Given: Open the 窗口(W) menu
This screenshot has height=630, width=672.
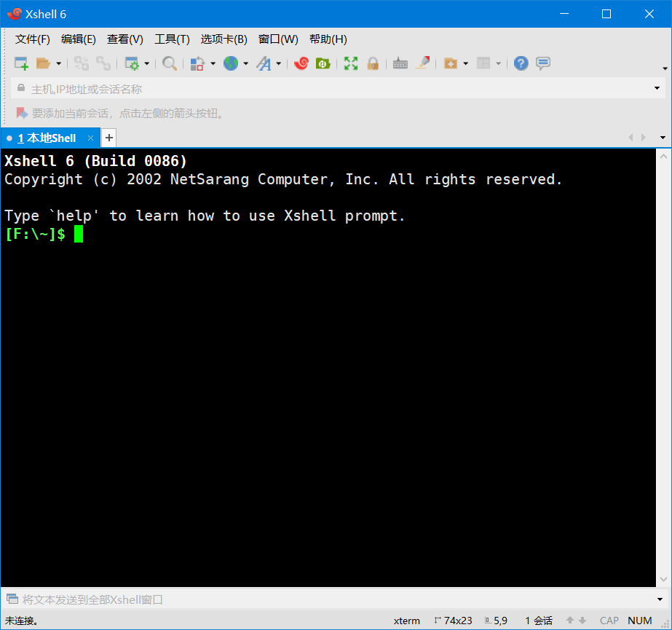Looking at the screenshot, I should pyautogui.click(x=278, y=39).
